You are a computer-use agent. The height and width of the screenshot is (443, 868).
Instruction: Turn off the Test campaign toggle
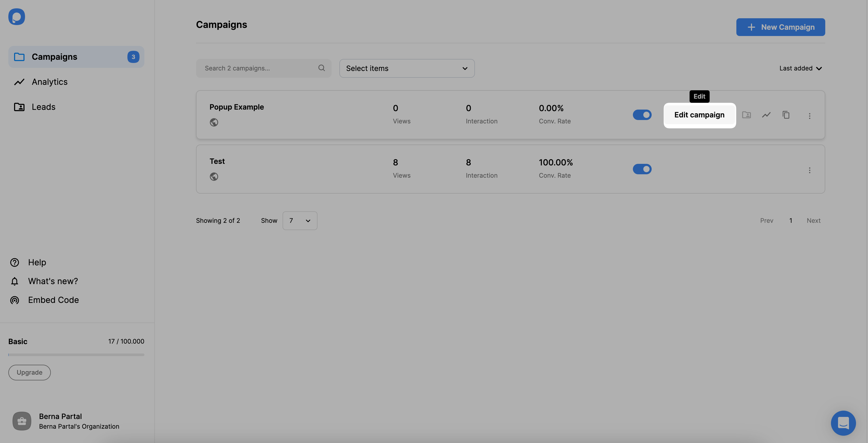coord(642,169)
